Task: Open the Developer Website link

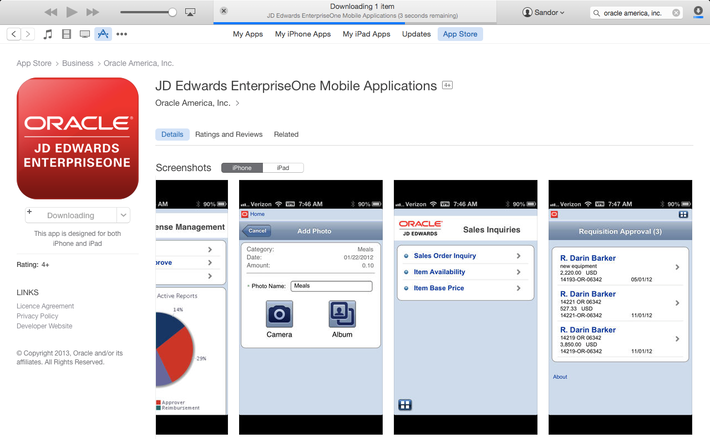Action: (44, 326)
